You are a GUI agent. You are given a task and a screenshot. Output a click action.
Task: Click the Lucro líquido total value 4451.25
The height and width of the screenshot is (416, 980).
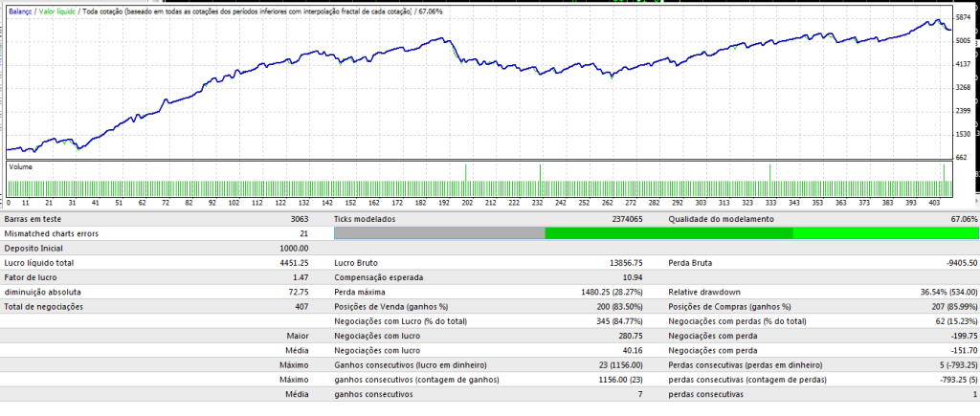click(x=296, y=263)
